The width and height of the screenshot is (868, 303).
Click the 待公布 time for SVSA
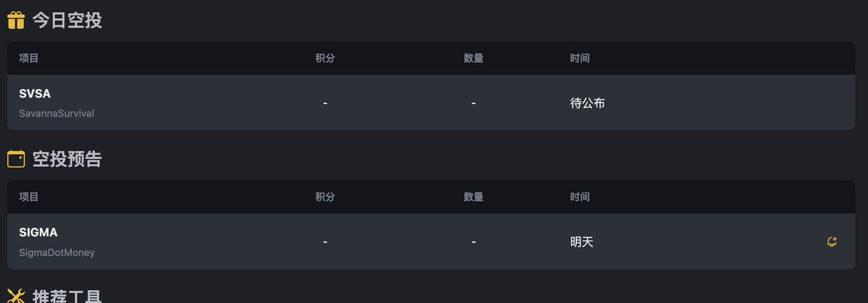pos(588,103)
